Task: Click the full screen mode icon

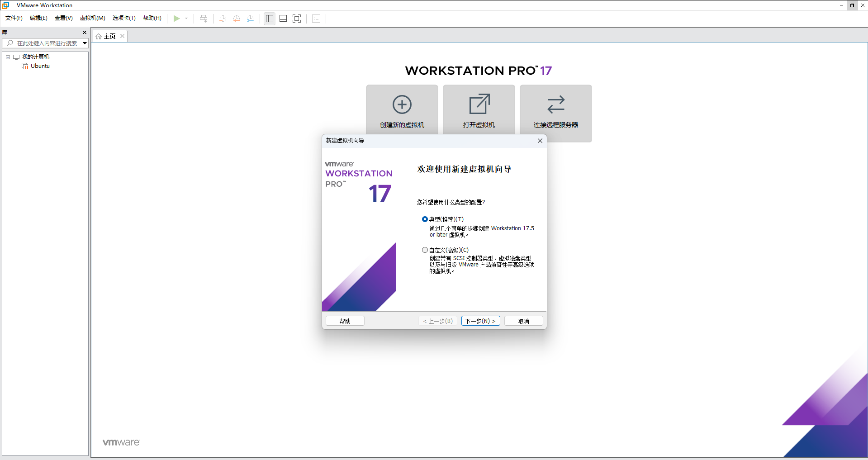Action: pyautogui.click(x=297, y=19)
